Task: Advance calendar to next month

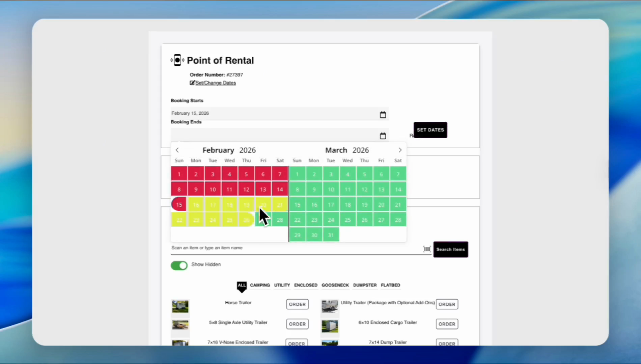Action: (400, 150)
